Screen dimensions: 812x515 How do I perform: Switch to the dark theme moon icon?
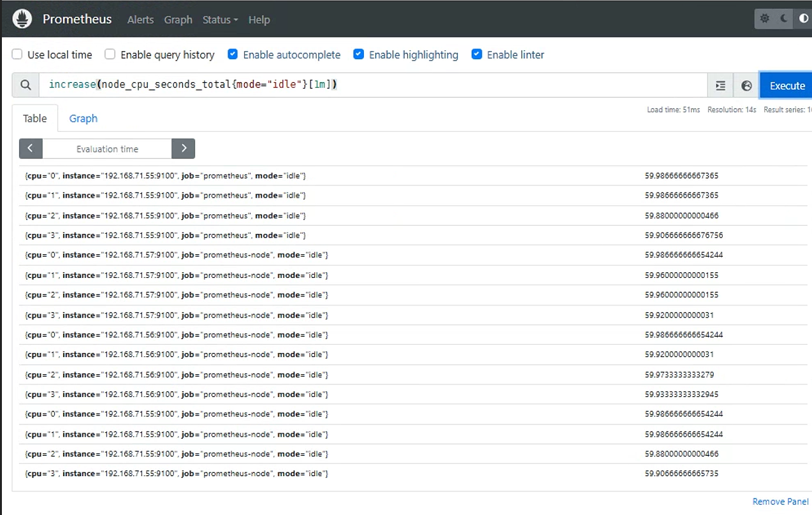click(x=784, y=18)
